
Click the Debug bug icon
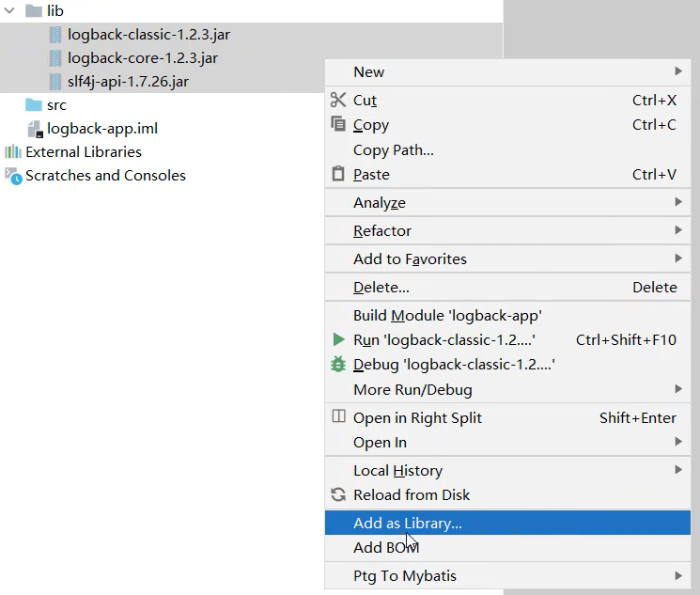[338, 365]
